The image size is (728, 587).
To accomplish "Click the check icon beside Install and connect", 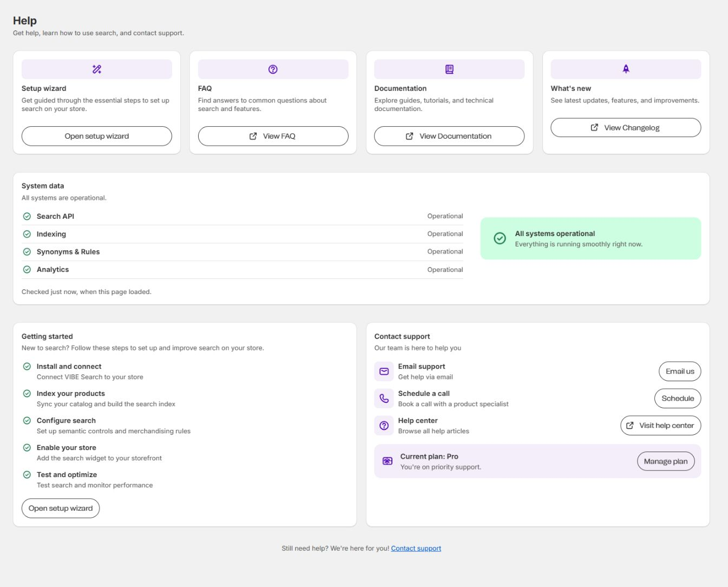I will [27, 367].
